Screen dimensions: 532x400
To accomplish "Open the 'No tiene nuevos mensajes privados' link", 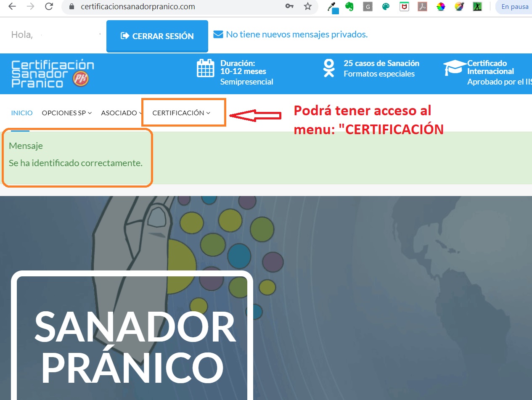I will tap(296, 34).
